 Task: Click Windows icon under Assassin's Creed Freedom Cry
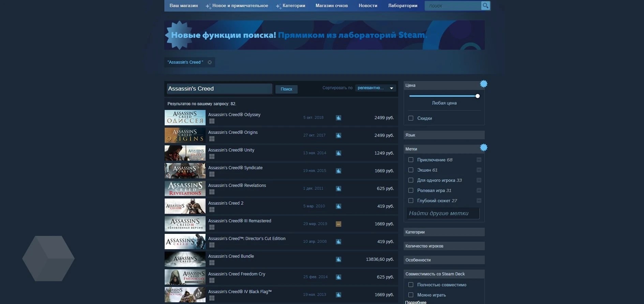pyautogui.click(x=212, y=281)
